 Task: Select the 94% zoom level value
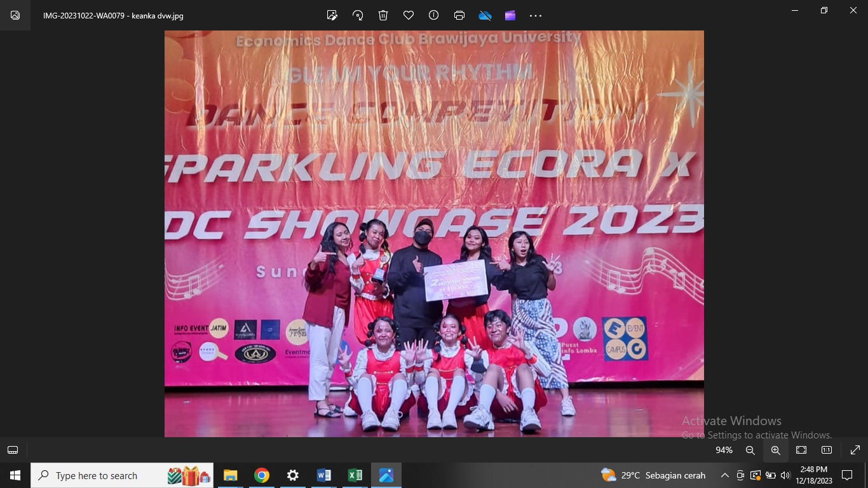click(x=724, y=450)
